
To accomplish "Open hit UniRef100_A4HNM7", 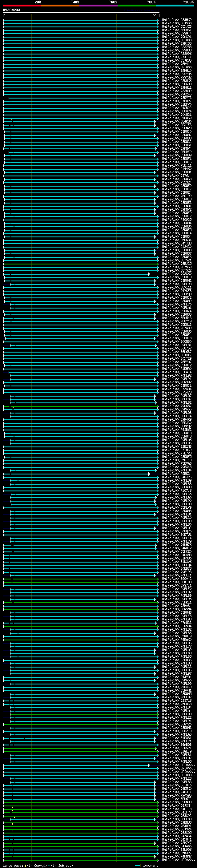I will click(177, 856).
